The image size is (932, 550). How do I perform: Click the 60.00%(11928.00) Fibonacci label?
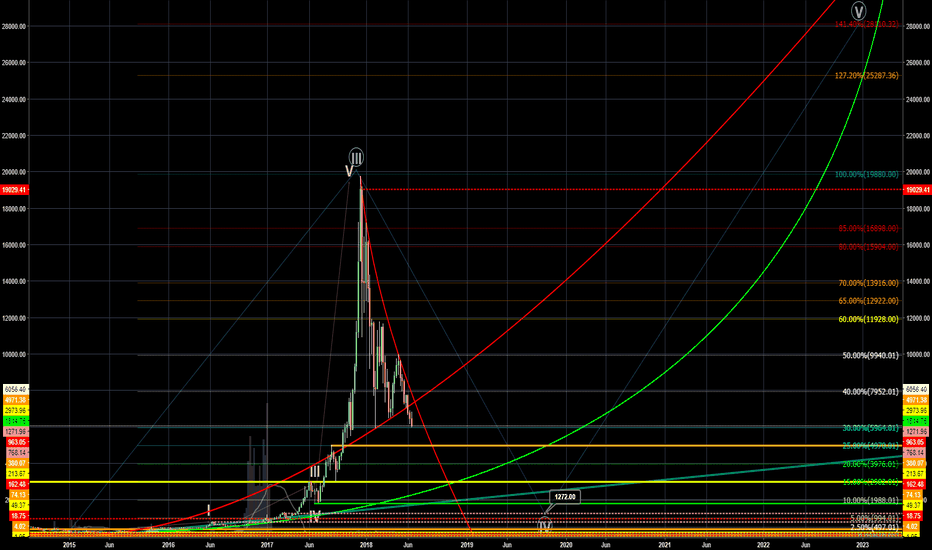(x=868, y=319)
